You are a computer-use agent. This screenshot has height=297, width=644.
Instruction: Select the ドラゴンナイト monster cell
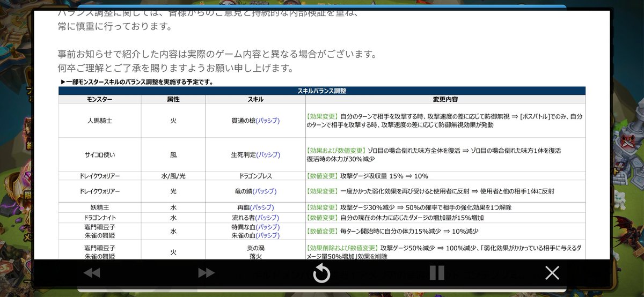point(100,218)
